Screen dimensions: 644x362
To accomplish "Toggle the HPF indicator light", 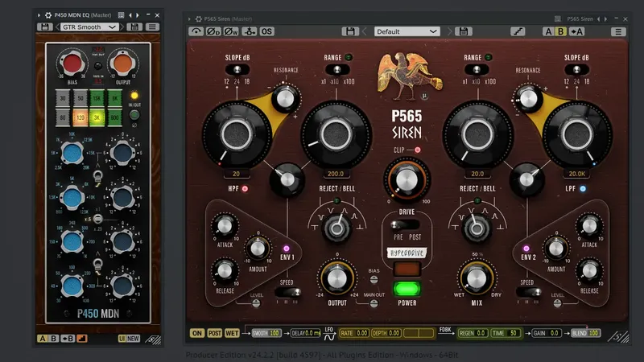I will [245, 189].
